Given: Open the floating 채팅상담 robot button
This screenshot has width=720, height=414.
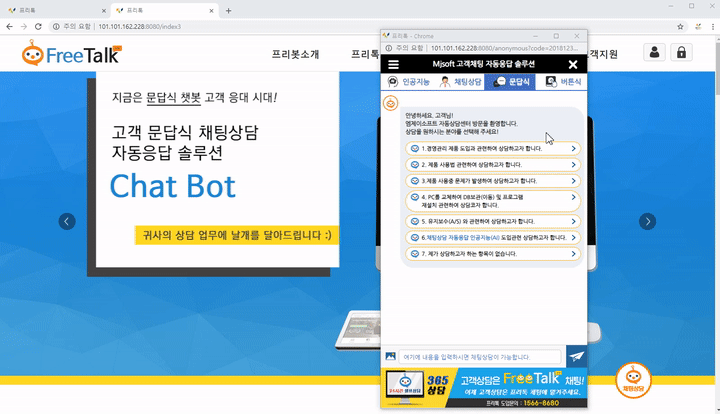Looking at the screenshot, I should [634, 380].
